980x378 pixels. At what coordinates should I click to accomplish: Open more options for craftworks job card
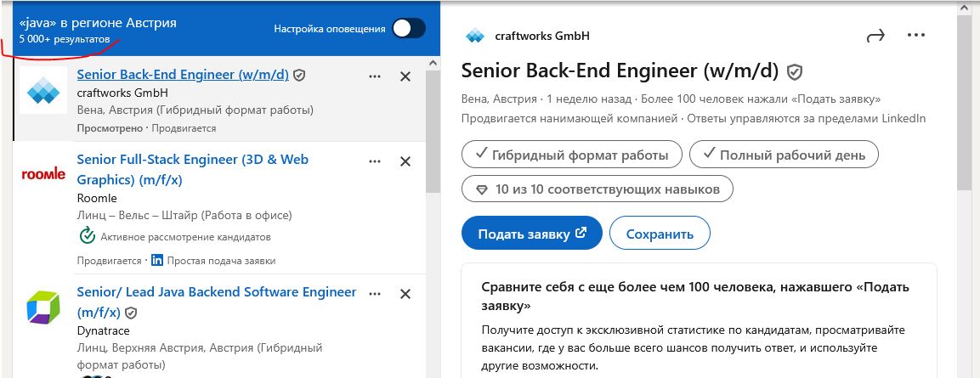tap(375, 76)
